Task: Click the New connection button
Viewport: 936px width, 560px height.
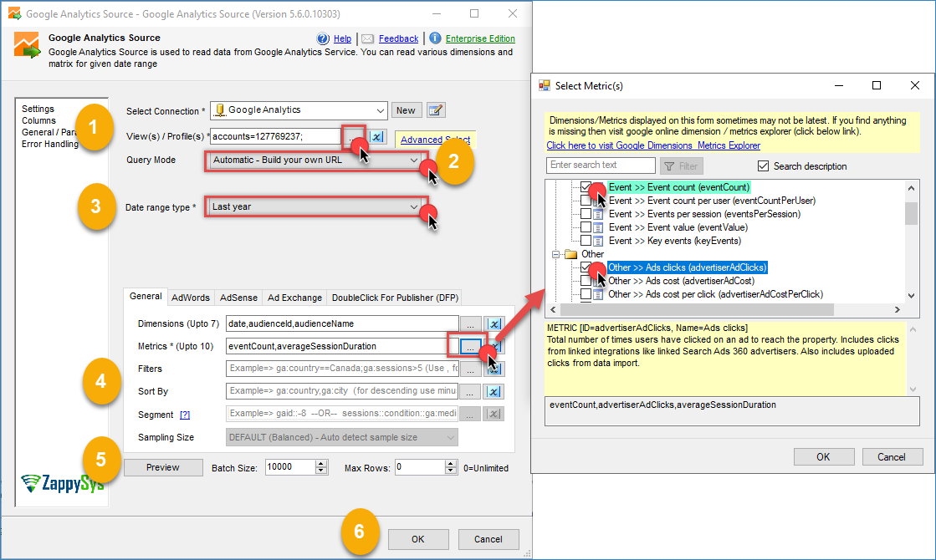Action: (406, 110)
